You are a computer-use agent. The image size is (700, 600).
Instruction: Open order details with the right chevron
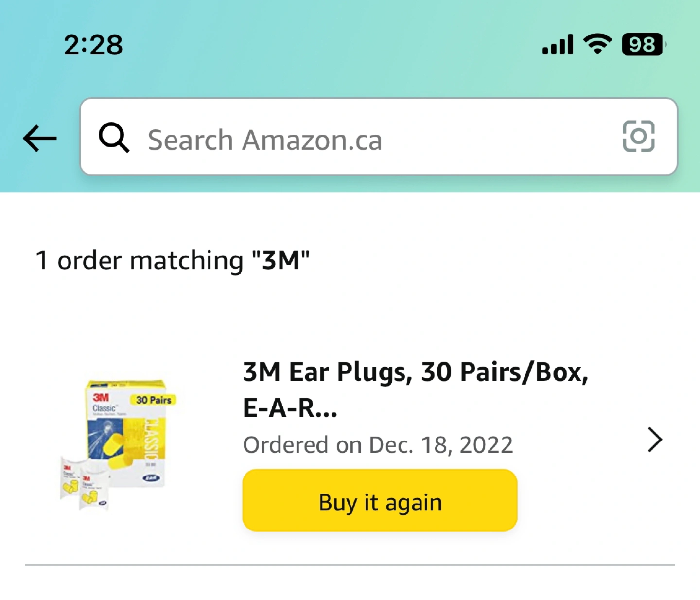point(655,440)
